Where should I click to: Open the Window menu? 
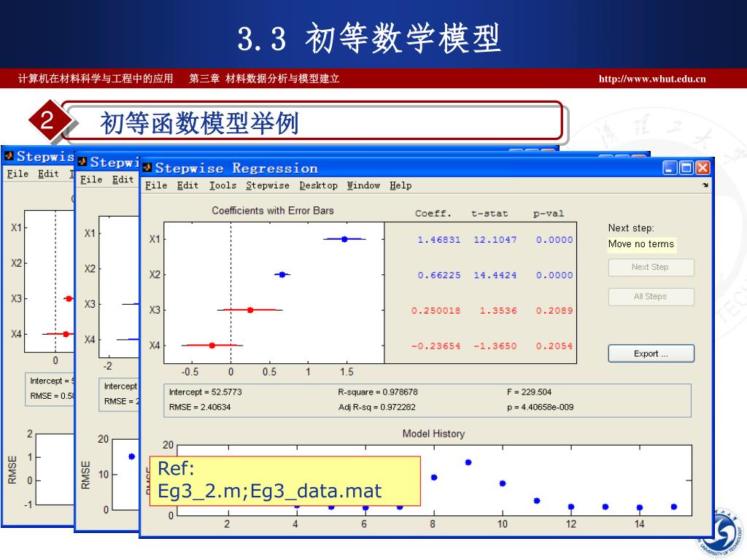pyautogui.click(x=363, y=185)
